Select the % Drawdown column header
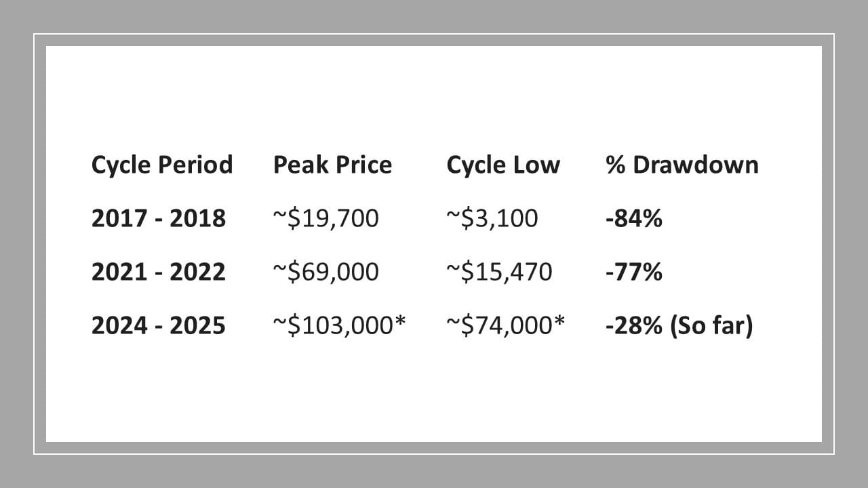The width and height of the screenshot is (868, 488). pos(682,165)
